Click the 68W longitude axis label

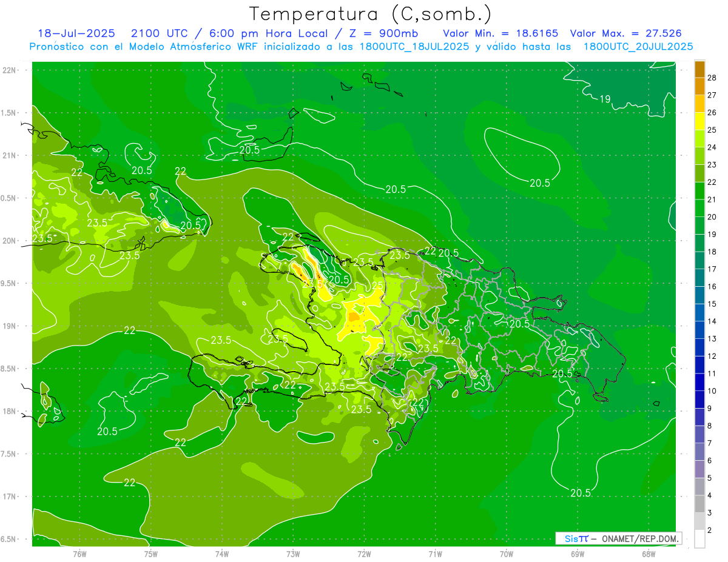[649, 553]
